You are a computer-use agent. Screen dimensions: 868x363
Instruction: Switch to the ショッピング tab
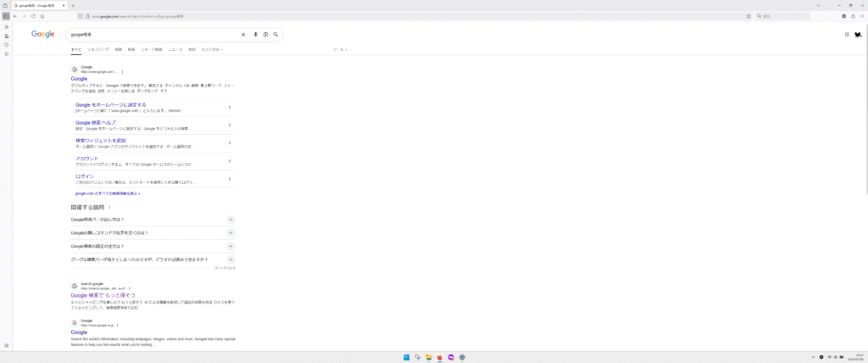(x=98, y=49)
